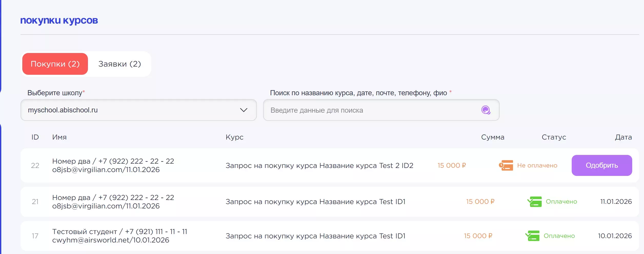Click the Не оплачено status label
Screen dimensions: 644x254
(537, 165)
